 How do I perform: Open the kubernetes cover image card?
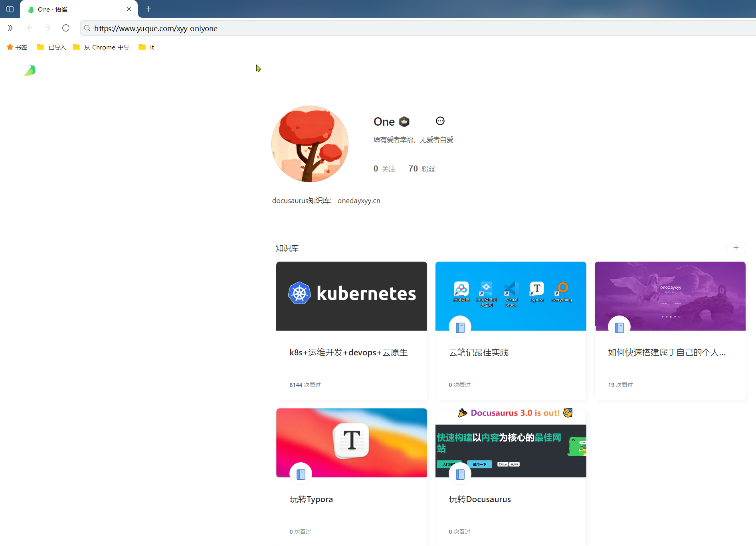click(x=351, y=296)
